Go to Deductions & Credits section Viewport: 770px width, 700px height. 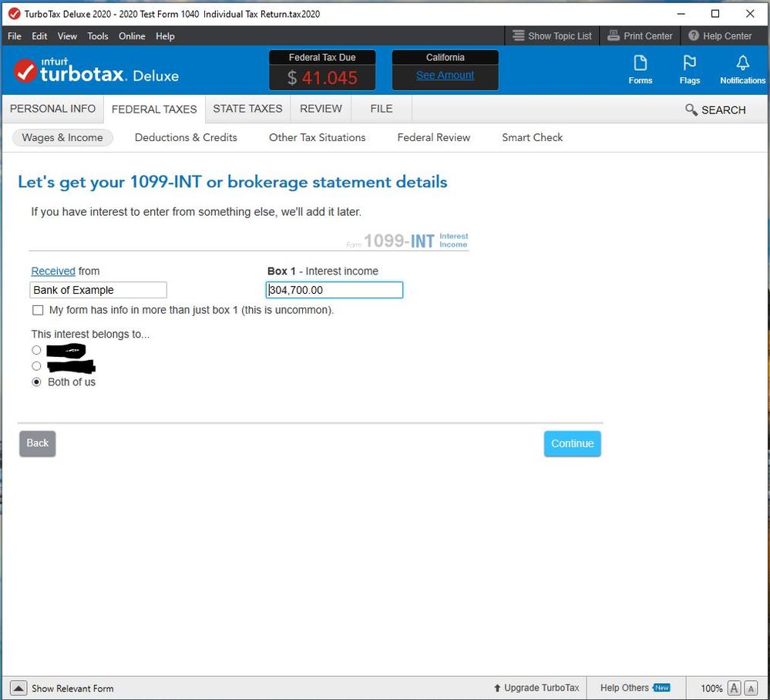pyautogui.click(x=186, y=137)
